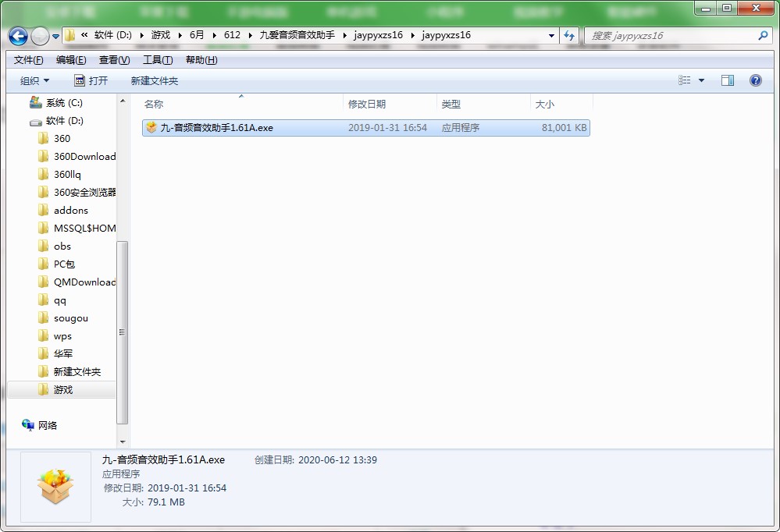The image size is (780, 532).
Task: Open the 文件(F) menu
Action: pos(28,60)
